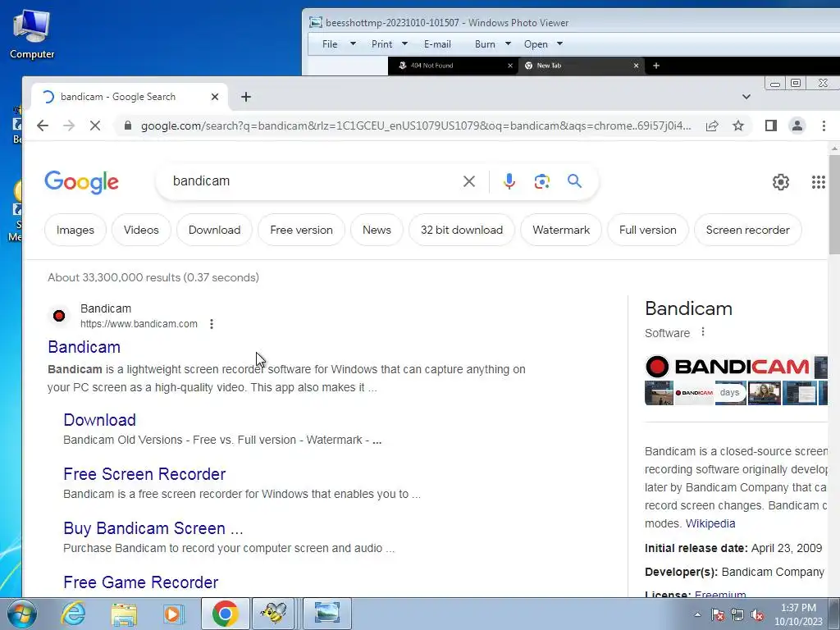The image size is (840, 630).
Task: Expand the Chrome tab search chevron
Action: (746, 97)
